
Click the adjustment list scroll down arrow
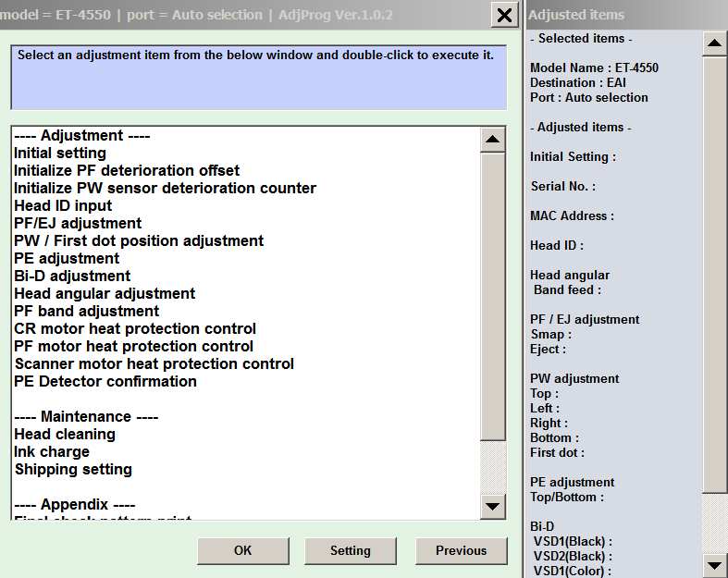[493, 506]
